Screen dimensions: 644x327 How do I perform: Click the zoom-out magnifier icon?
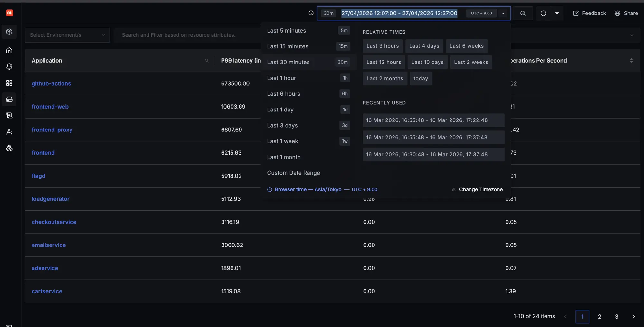523,13
